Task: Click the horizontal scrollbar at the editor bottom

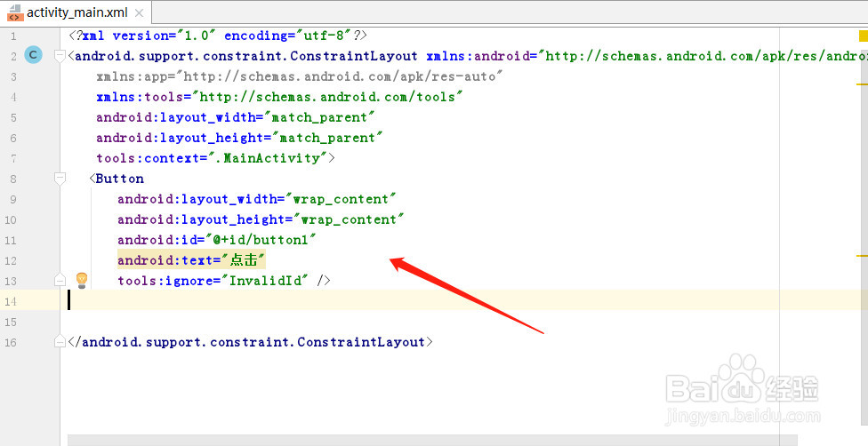Action: (x=432, y=441)
